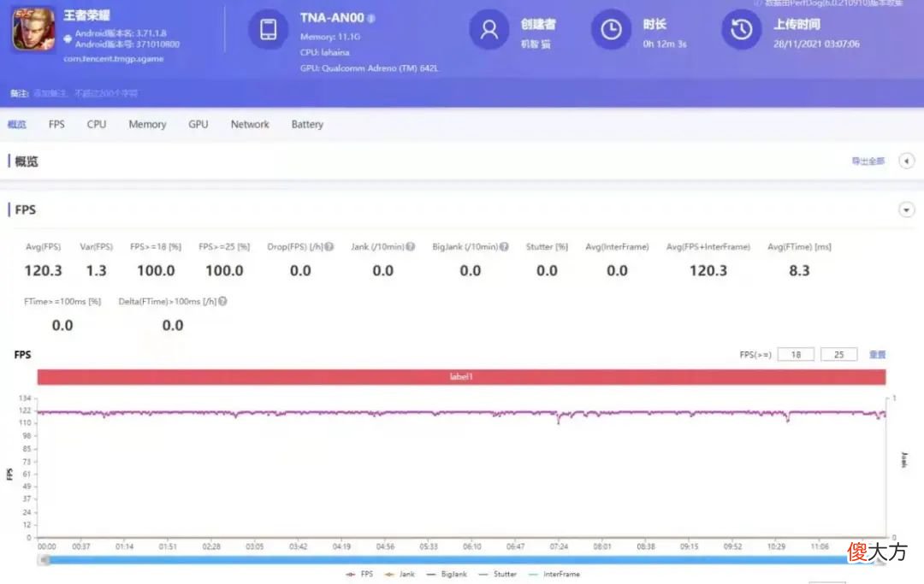Click the 重置 reset link for FPS thresholds

(x=877, y=354)
